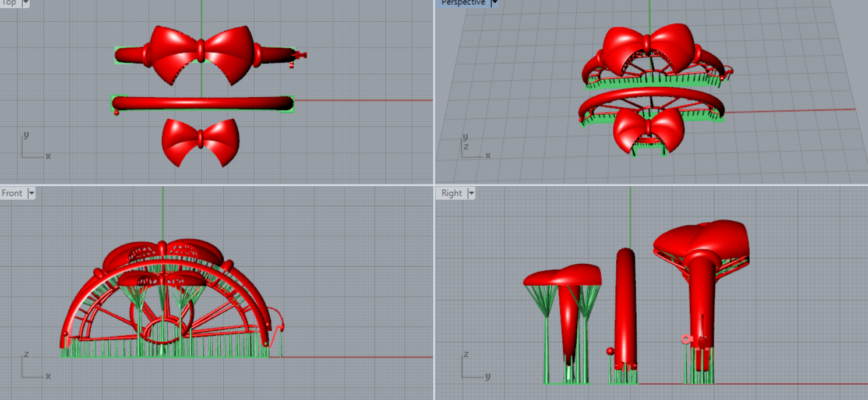
Task: Select the upper bow in Perspective view
Action: click(x=649, y=47)
